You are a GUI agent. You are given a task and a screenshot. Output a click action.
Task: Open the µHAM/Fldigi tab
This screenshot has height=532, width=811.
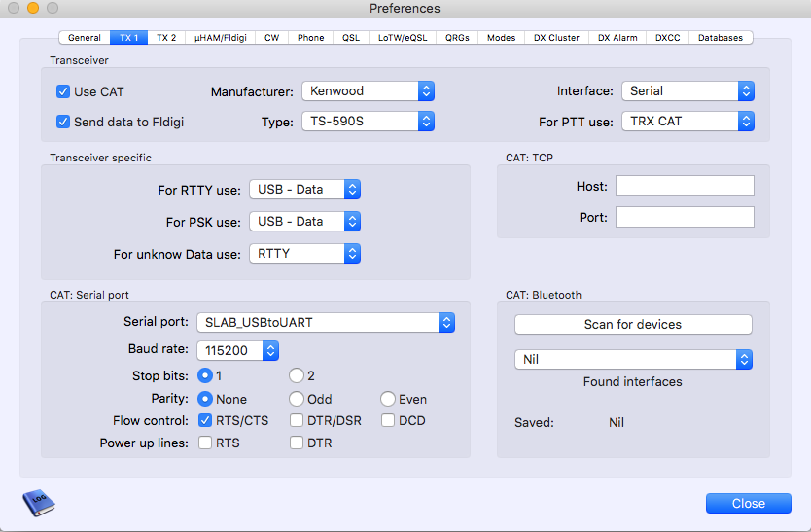(221, 38)
